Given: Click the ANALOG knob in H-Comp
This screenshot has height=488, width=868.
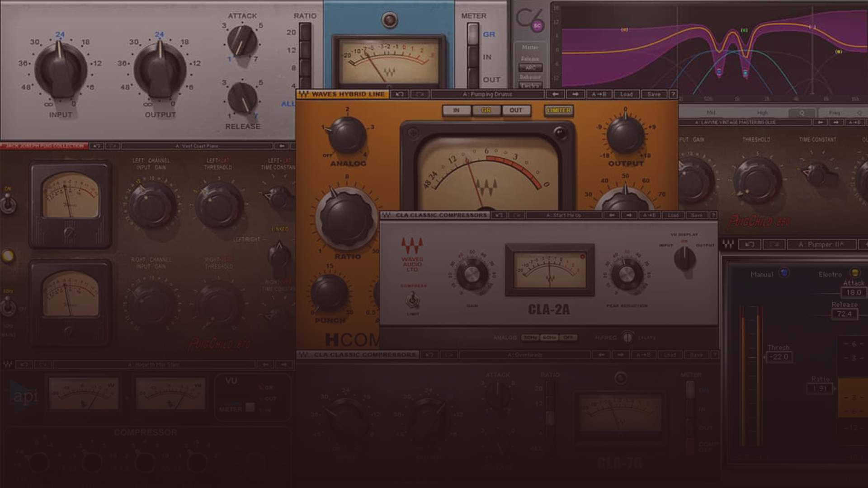Looking at the screenshot, I should tap(347, 135).
